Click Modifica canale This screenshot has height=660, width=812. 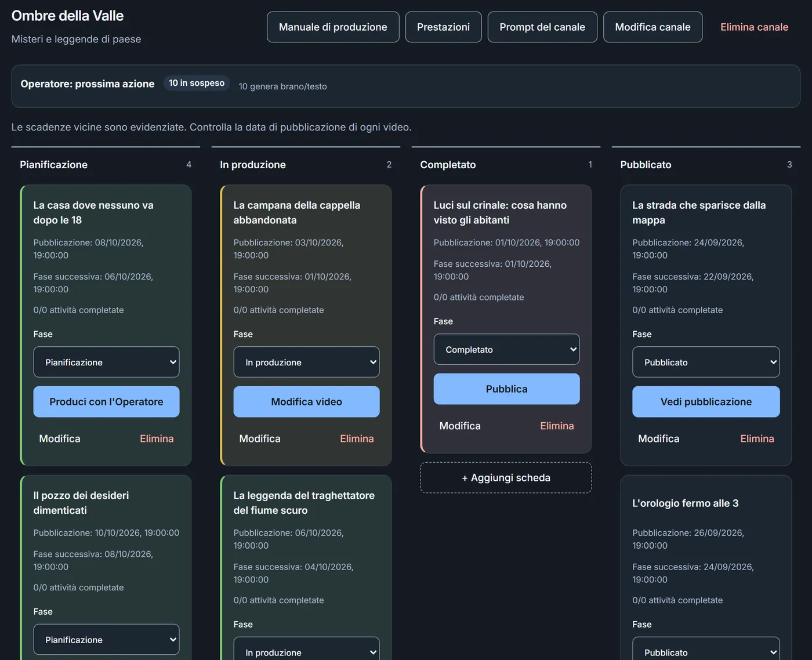click(652, 27)
